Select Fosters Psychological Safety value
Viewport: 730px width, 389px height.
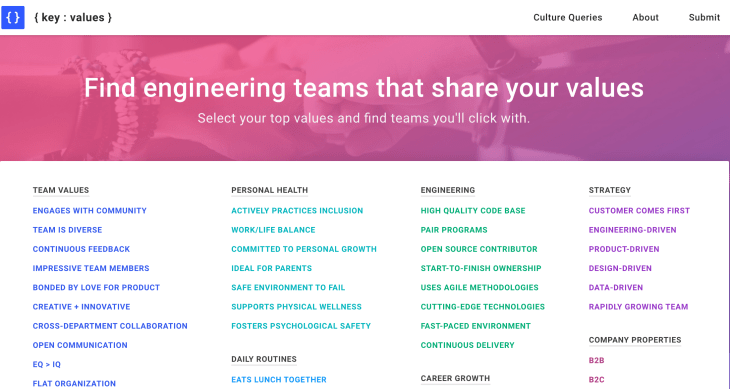[x=301, y=326]
